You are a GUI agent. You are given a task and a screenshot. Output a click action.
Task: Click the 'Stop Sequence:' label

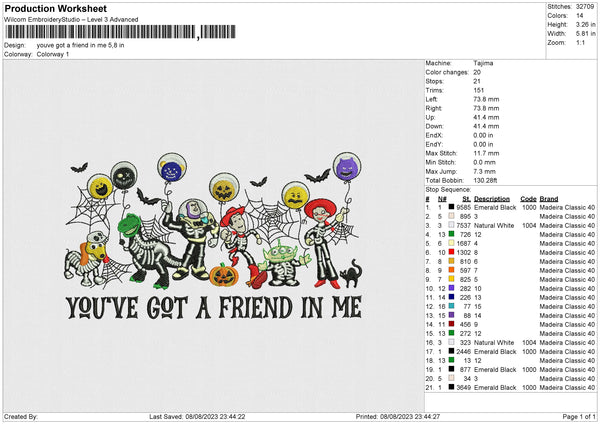448,189
